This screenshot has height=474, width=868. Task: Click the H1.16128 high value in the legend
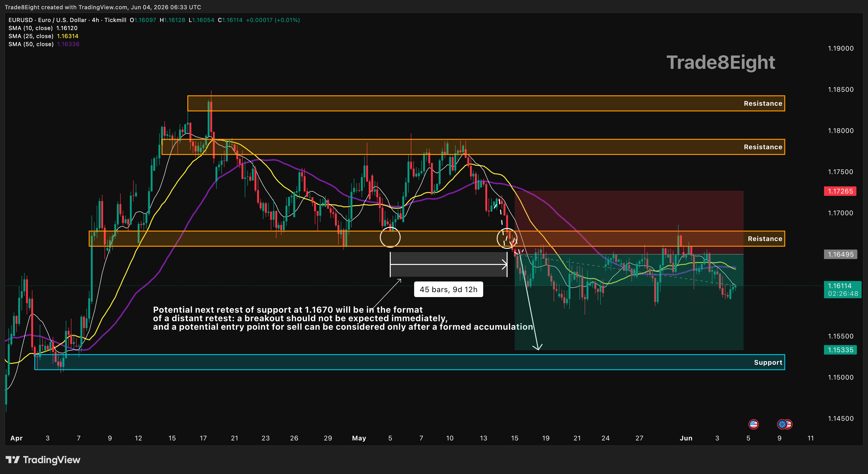pyautogui.click(x=172, y=20)
